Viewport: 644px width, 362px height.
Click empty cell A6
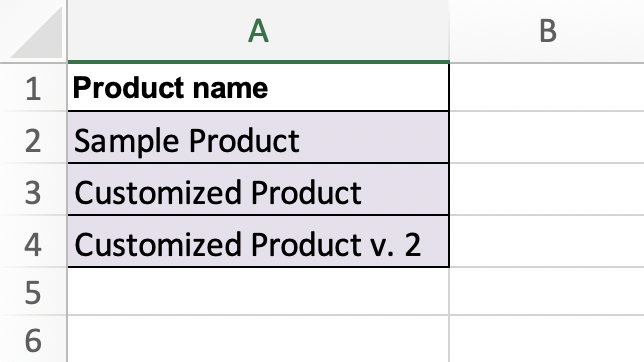tap(258, 339)
